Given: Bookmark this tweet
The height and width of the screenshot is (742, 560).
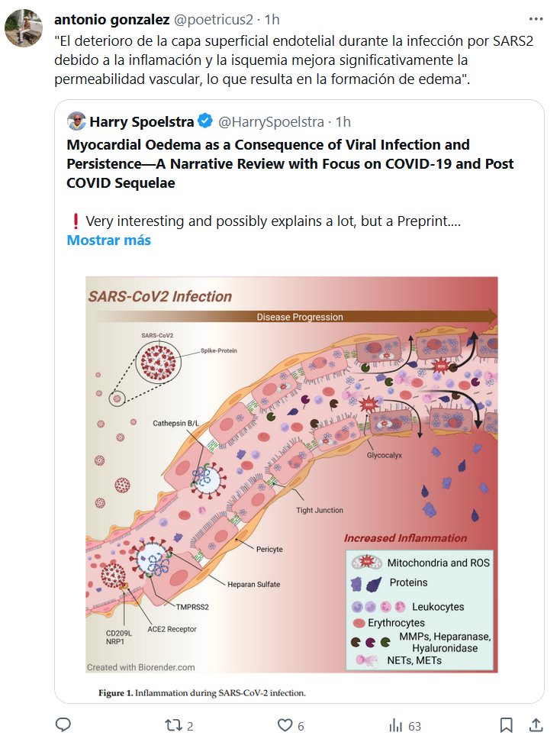Looking at the screenshot, I should (506, 724).
